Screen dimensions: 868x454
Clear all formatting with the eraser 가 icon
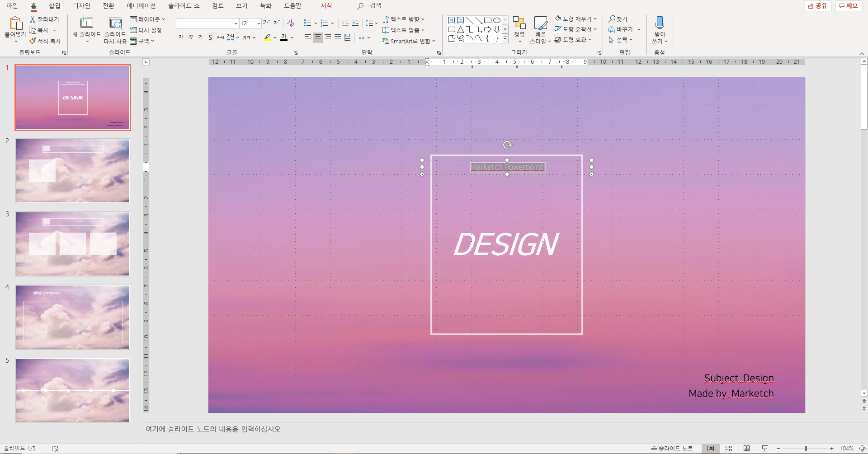point(291,23)
